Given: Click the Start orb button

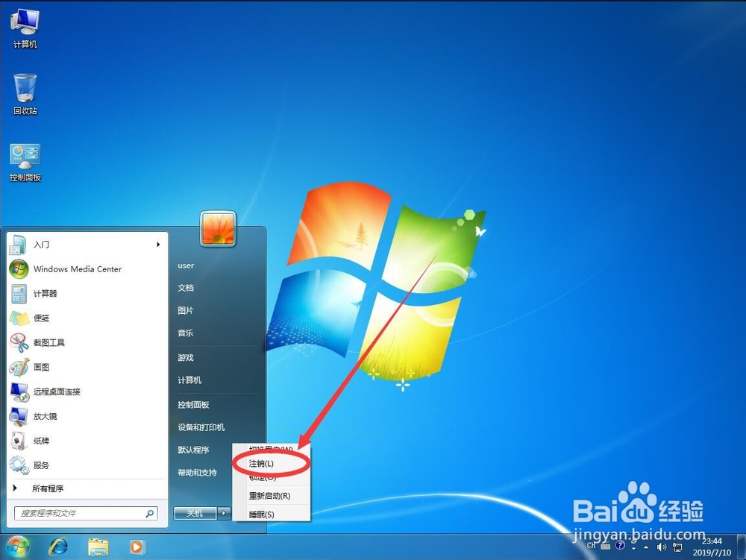Looking at the screenshot, I should click(x=18, y=547).
